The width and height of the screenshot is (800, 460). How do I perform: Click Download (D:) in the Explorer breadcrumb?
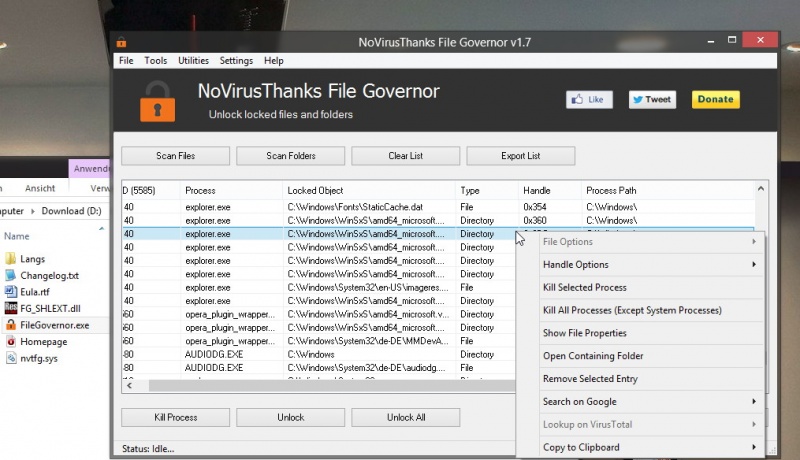pos(71,211)
